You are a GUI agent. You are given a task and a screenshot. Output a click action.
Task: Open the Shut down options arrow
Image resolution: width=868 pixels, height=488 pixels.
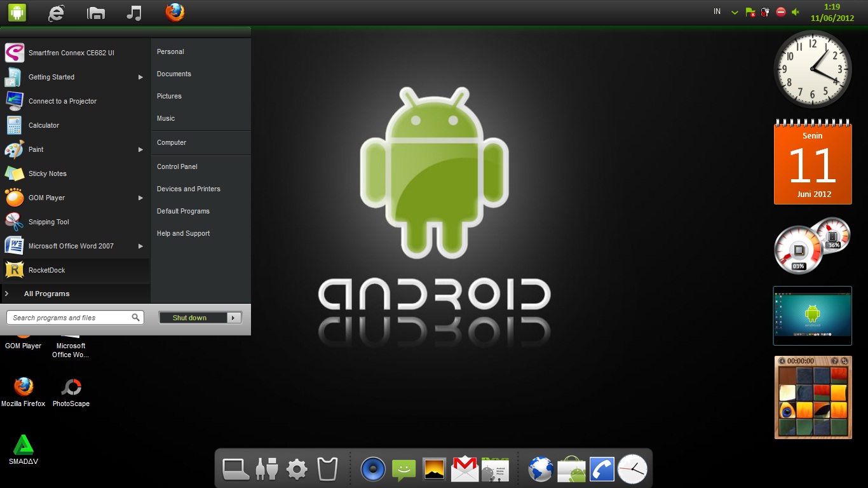pos(233,317)
